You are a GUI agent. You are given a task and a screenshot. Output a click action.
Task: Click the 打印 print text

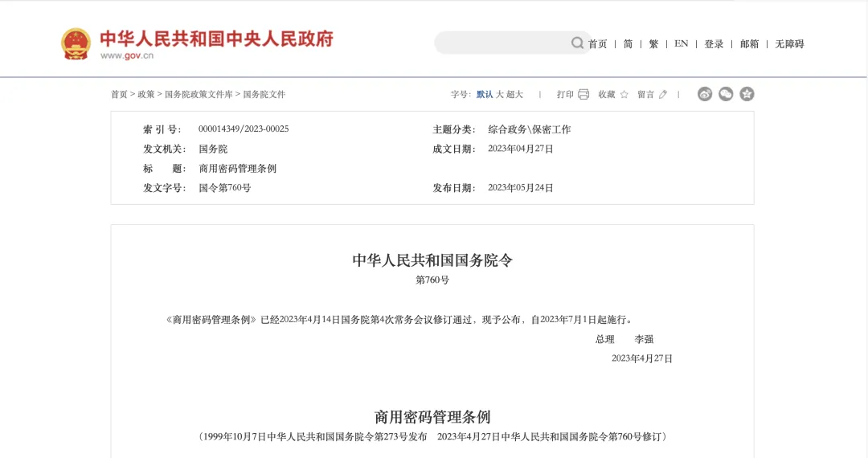(565, 95)
